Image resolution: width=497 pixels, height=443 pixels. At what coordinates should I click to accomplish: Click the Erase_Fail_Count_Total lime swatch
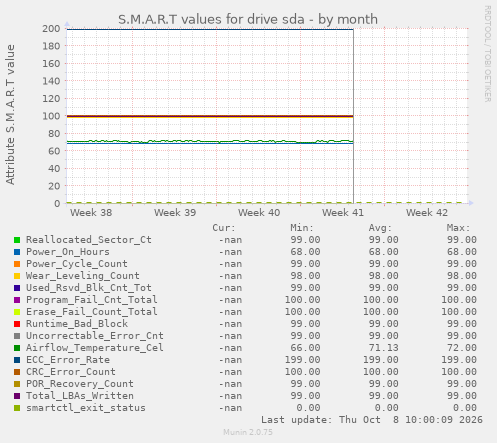[x=17, y=312]
